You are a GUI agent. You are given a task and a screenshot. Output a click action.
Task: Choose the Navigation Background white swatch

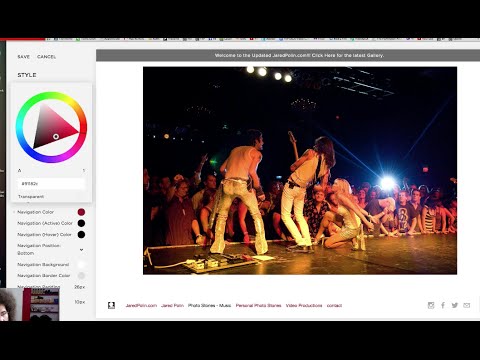pos(81,264)
